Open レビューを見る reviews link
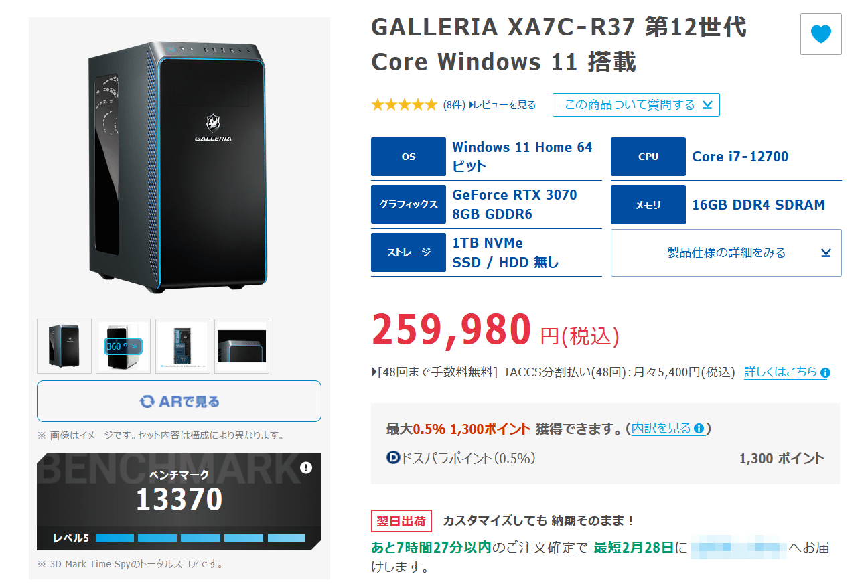Image resolution: width=868 pixels, height=588 pixels. (503, 105)
